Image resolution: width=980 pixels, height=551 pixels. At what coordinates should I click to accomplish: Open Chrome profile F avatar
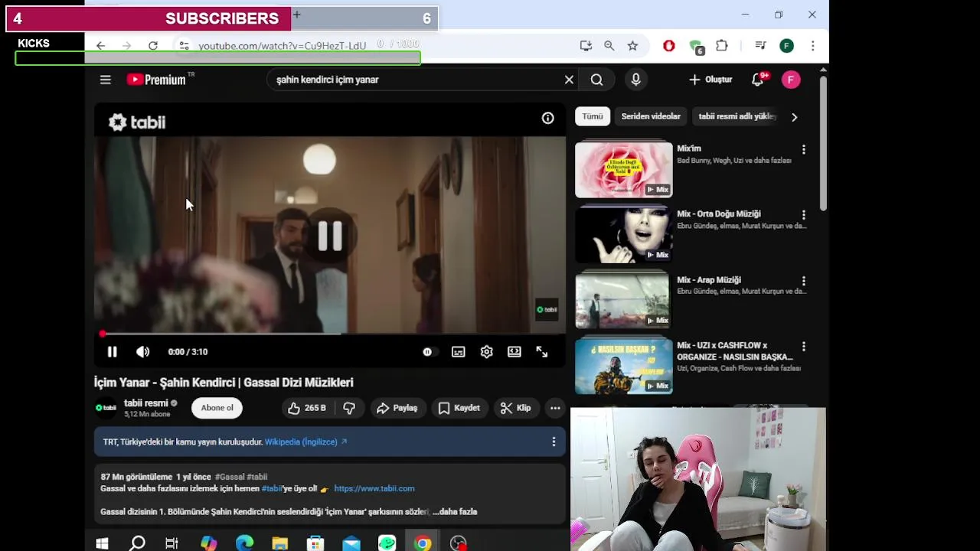786,46
